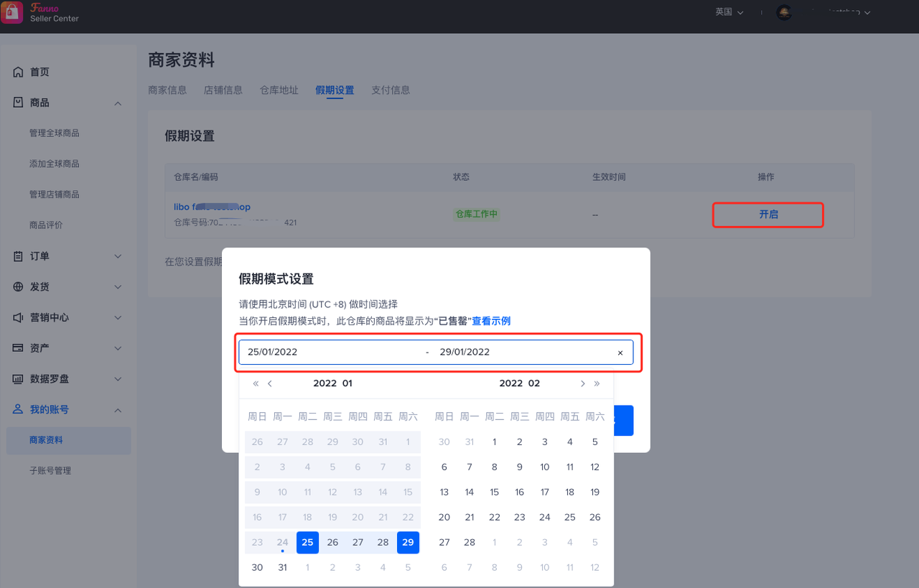
Task: Switch to the 商家信息 tab
Action: pos(167,90)
